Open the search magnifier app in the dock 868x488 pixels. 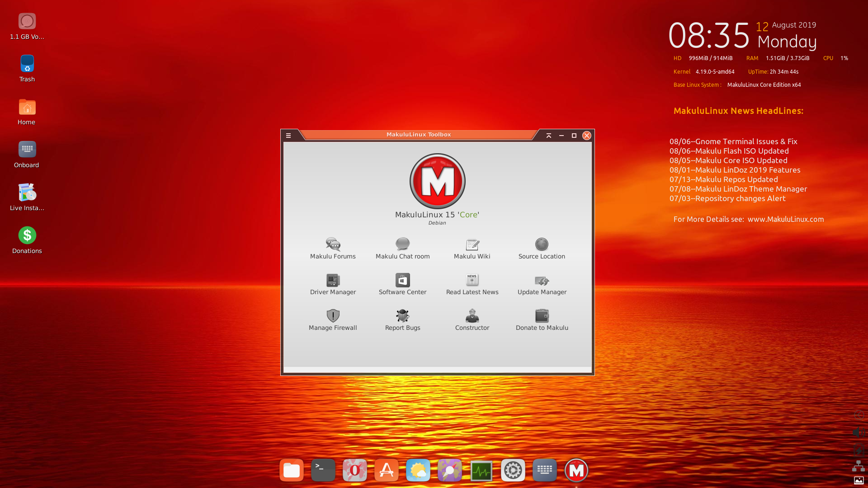coord(450,470)
